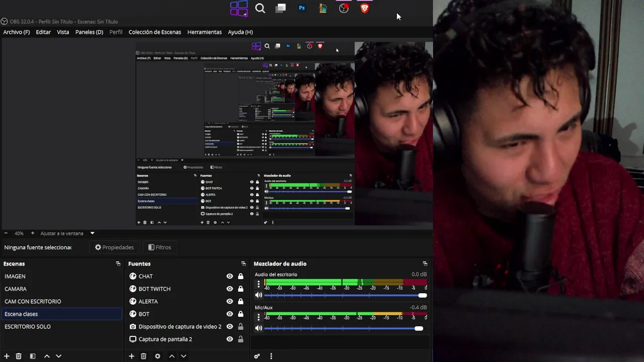Open source properties gear icon
The image size is (644, 362).
click(157, 356)
